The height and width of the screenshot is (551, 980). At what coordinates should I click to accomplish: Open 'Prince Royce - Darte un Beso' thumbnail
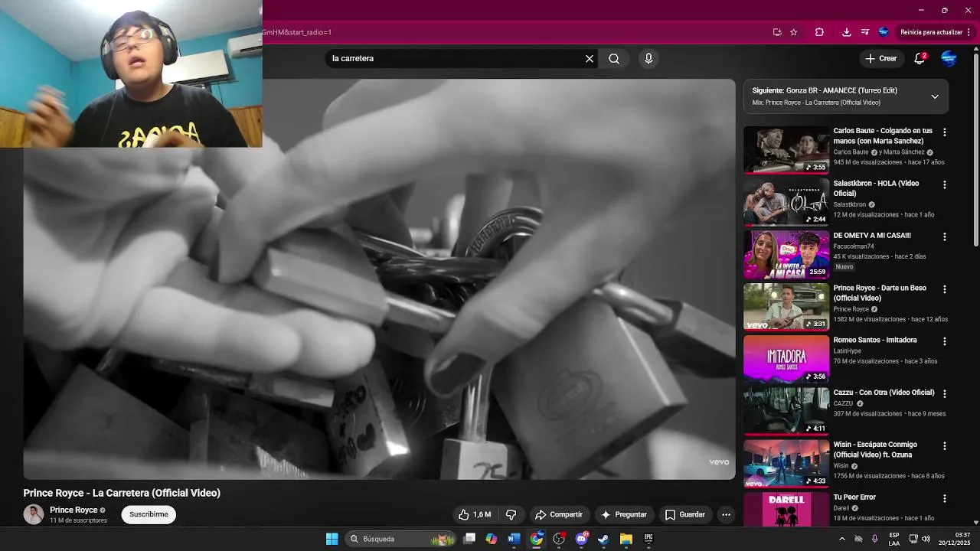click(786, 307)
